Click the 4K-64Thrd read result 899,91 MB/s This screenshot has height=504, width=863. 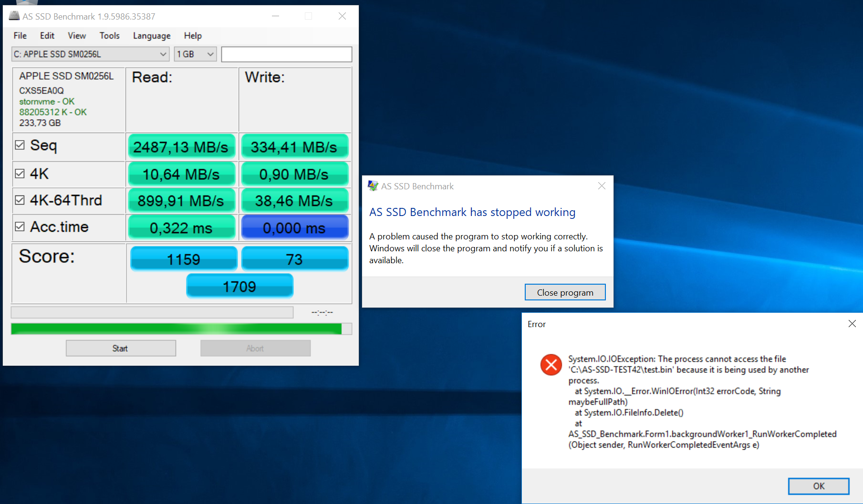click(181, 201)
